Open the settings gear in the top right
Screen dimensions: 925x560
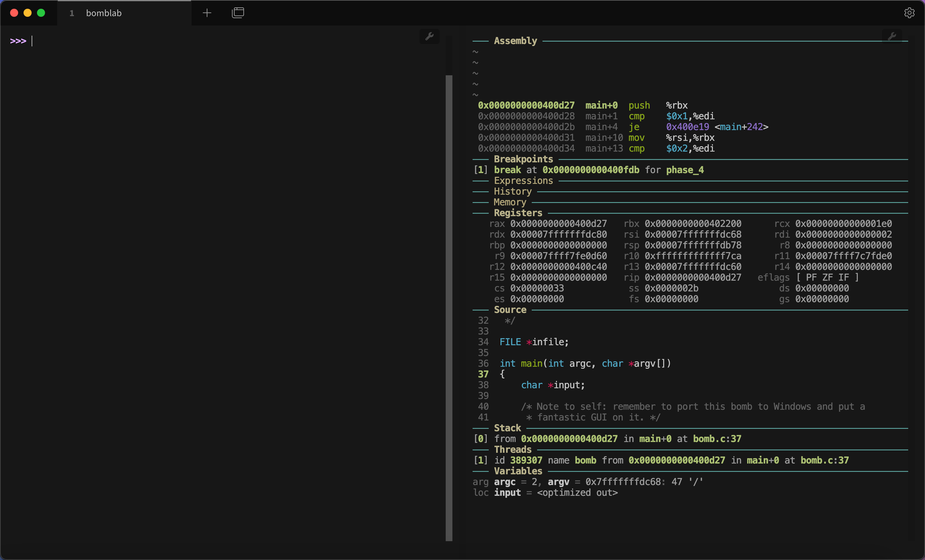point(910,12)
